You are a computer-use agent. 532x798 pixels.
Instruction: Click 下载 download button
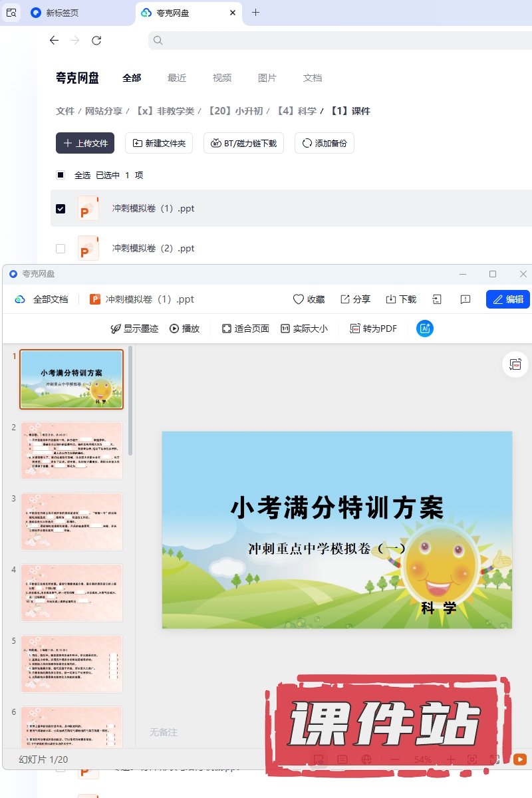pos(401,299)
